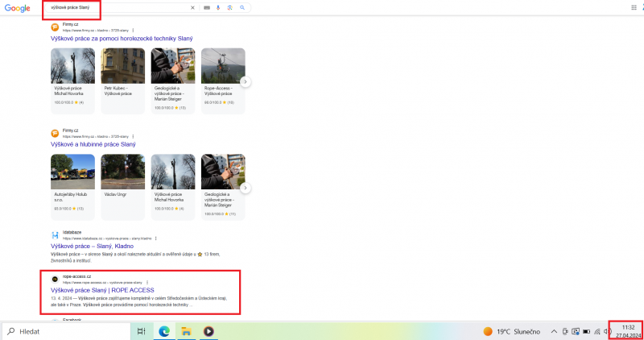The width and height of the screenshot is (644, 340).
Task: Click the 'Rope-Access - Výškové práce' label
Action: click(218, 91)
